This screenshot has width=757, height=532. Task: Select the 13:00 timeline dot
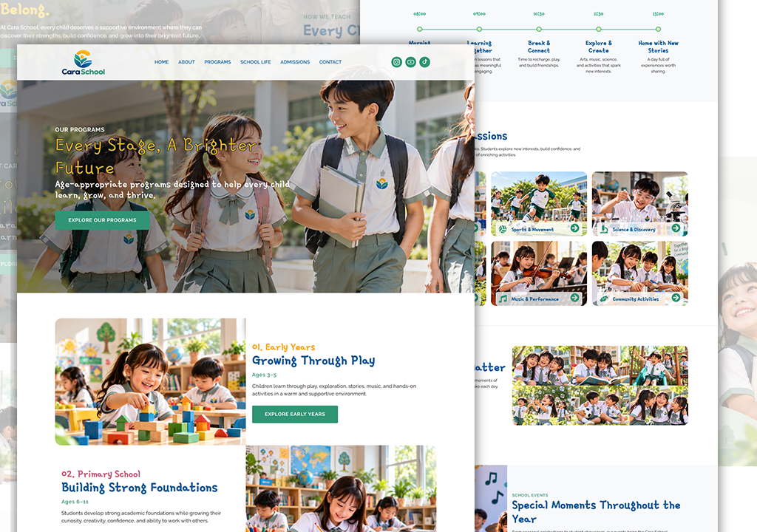click(659, 29)
